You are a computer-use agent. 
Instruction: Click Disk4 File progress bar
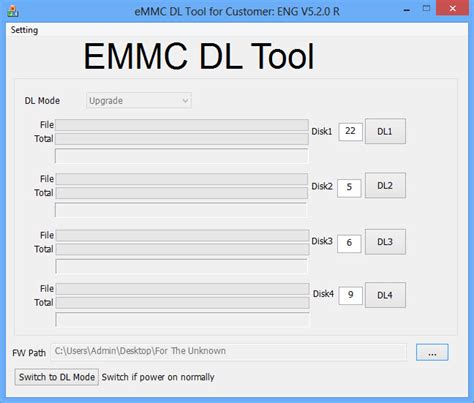pos(182,289)
